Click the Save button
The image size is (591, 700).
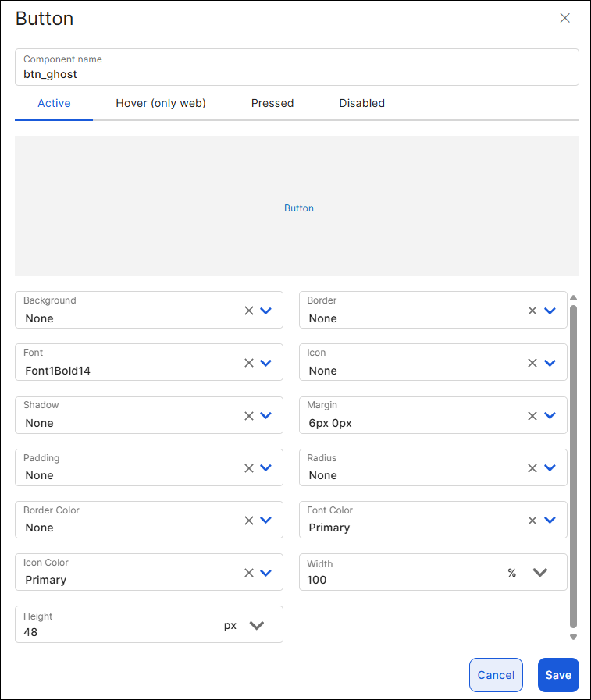[558, 675]
